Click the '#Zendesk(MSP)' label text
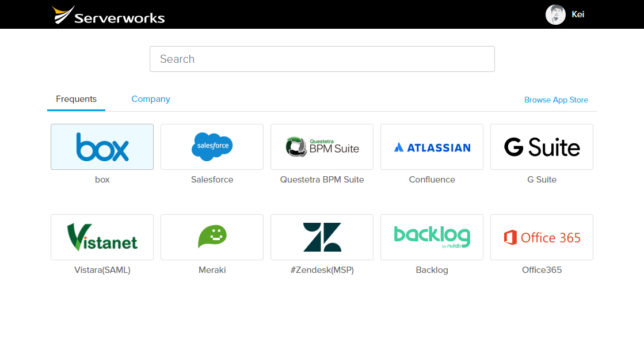The width and height of the screenshot is (644, 342). pyautogui.click(x=322, y=270)
